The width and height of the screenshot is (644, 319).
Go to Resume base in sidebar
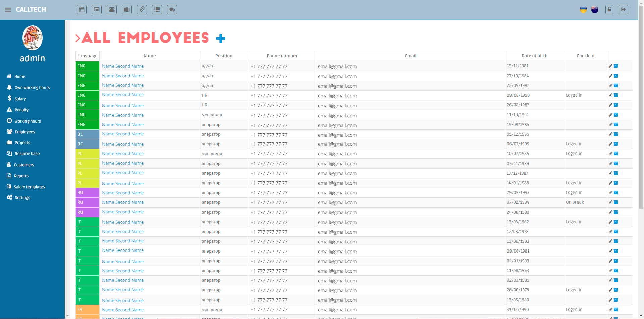[27, 154]
